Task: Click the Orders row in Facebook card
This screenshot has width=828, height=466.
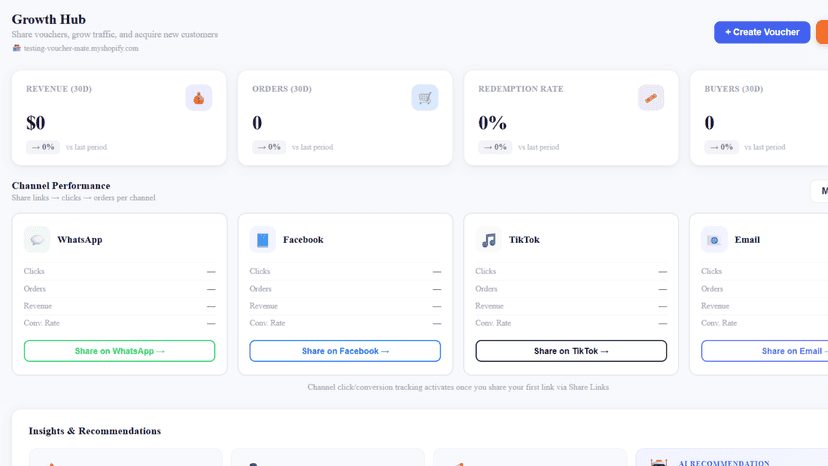Action: tap(345, 289)
